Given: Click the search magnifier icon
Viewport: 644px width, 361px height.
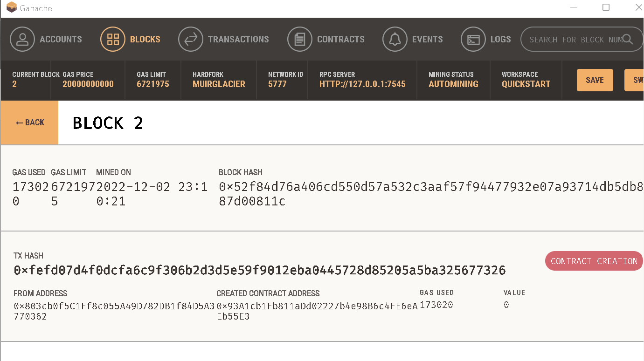Looking at the screenshot, I should pyautogui.click(x=628, y=39).
